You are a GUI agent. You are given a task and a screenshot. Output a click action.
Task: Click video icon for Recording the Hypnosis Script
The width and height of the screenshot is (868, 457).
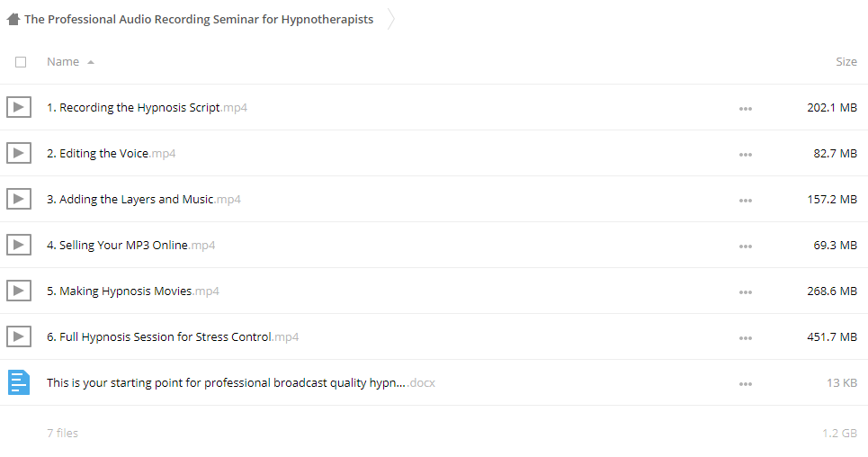(x=19, y=107)
